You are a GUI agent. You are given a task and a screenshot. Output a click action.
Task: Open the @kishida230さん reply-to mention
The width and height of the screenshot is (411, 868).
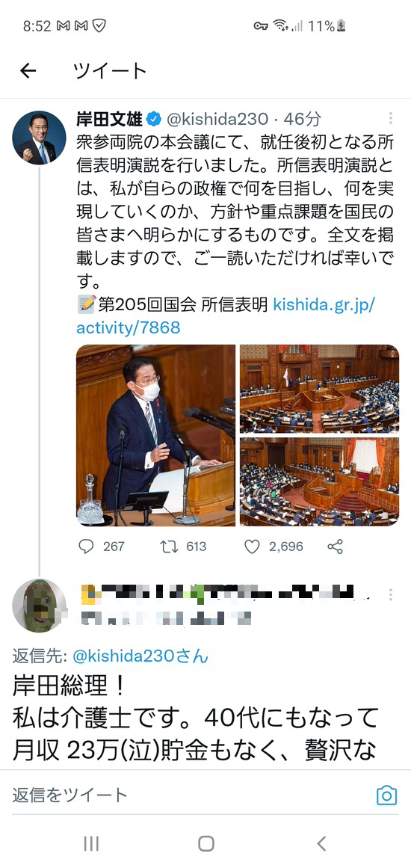coord(141,656)
